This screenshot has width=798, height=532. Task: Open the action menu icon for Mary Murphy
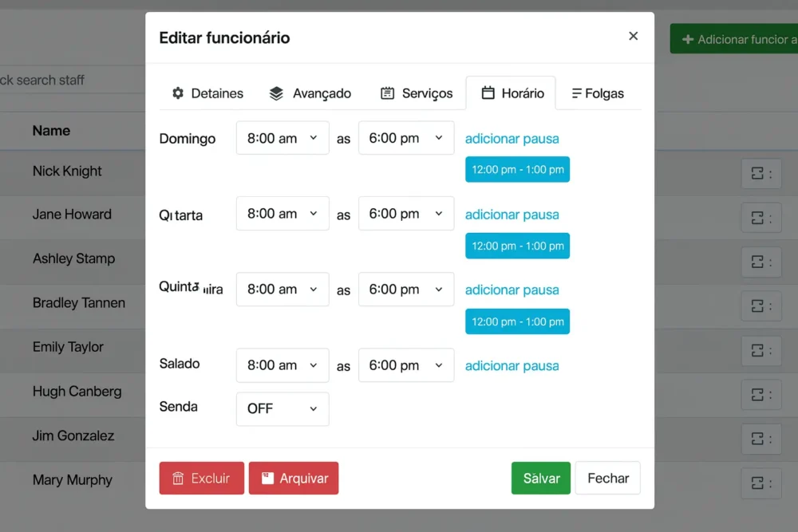[760, 483]
